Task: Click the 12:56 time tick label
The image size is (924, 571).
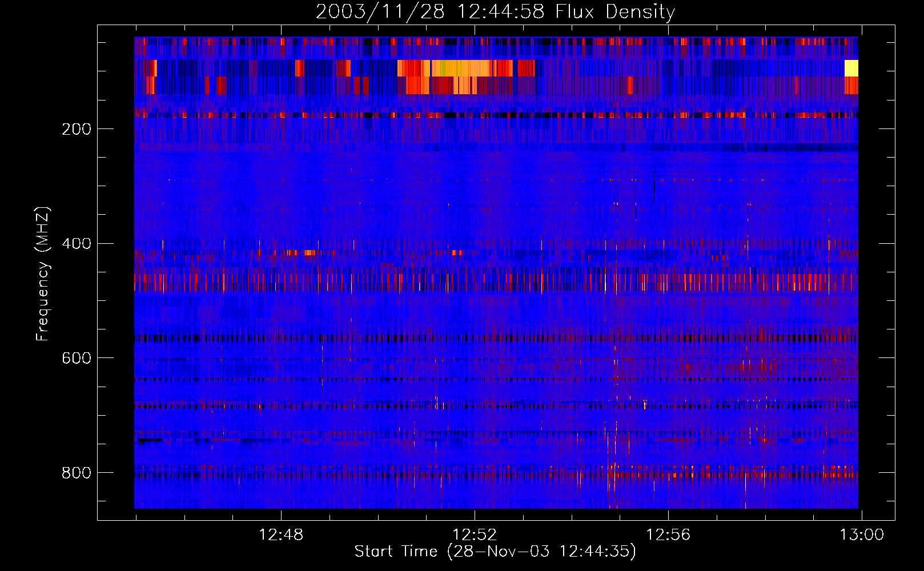Action: 668,535
